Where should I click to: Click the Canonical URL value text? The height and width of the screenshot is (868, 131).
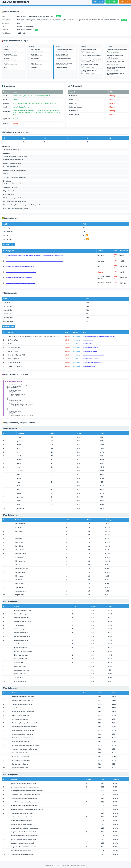[x=26, y=30]
